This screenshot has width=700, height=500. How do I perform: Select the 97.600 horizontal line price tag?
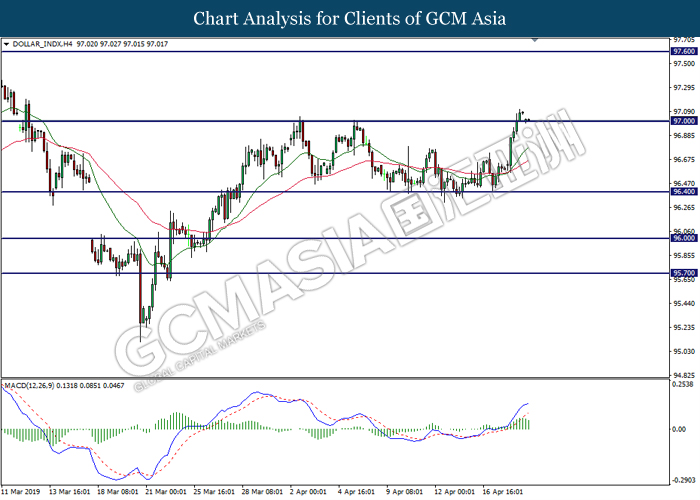click(684, 51)
